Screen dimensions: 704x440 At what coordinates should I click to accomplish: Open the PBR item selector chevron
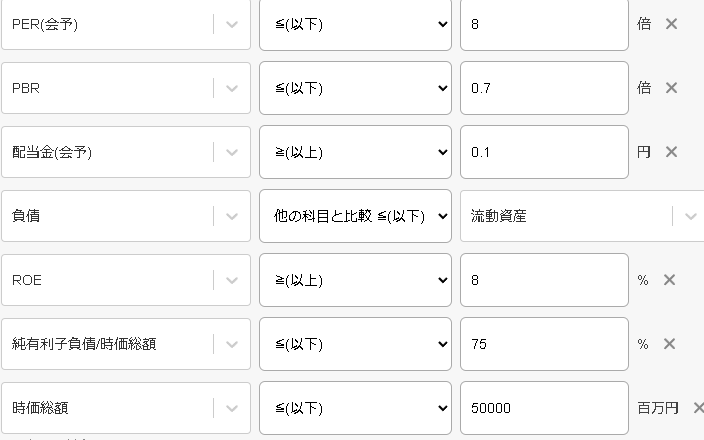(232, 88)
